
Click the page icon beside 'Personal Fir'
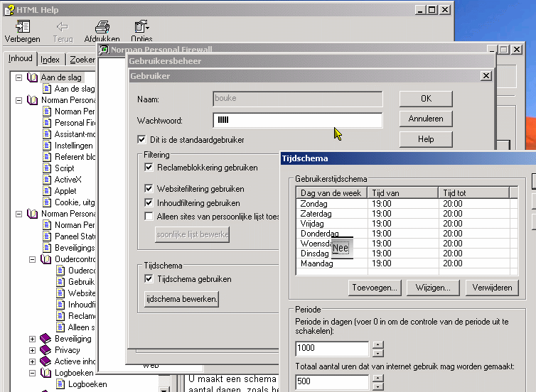(x=47, y=123)
